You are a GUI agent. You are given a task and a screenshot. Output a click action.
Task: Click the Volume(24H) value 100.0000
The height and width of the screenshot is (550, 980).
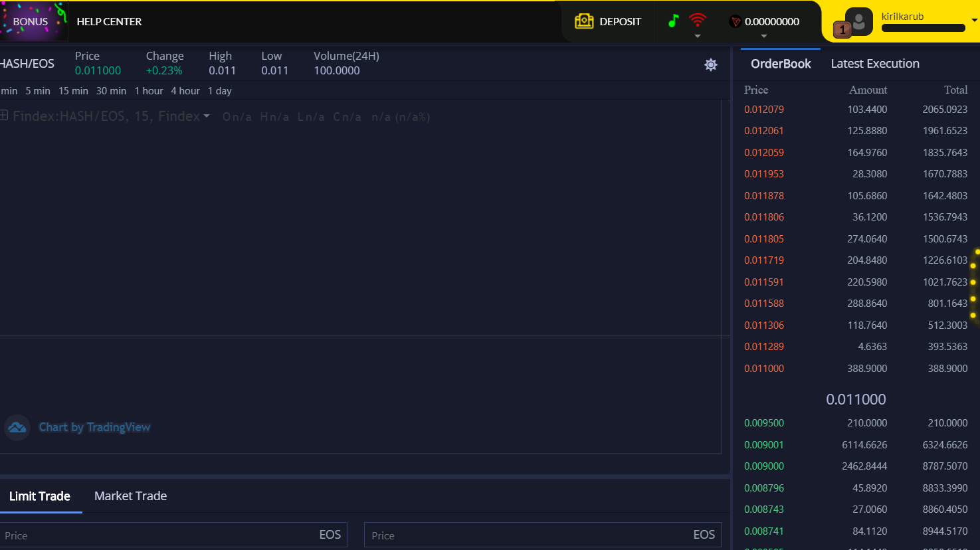click(337, 71)
